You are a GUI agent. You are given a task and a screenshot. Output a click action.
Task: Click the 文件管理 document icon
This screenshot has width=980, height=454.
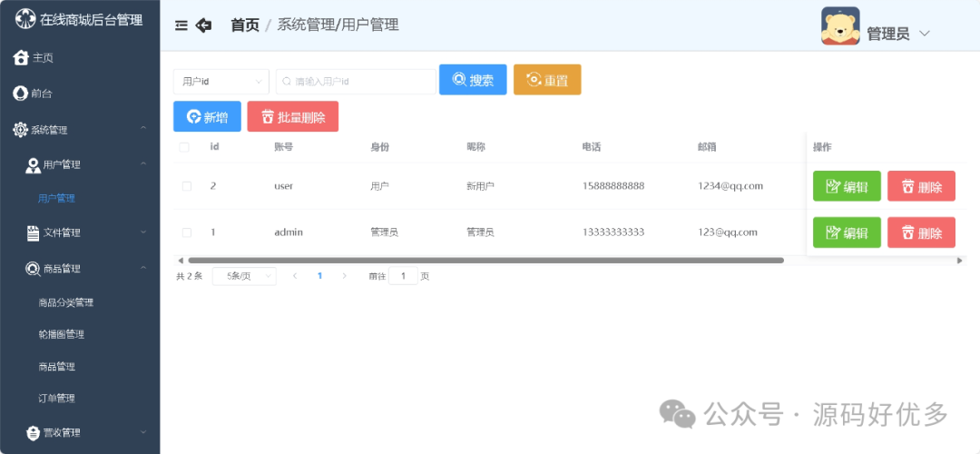click(x=34, y=232)
